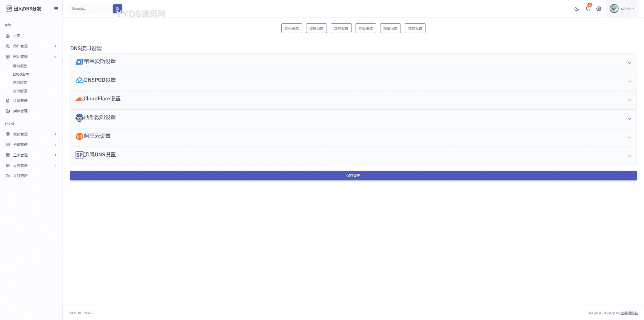
Task: Open the admin user dropdown
Action: [x=622, y=8]
